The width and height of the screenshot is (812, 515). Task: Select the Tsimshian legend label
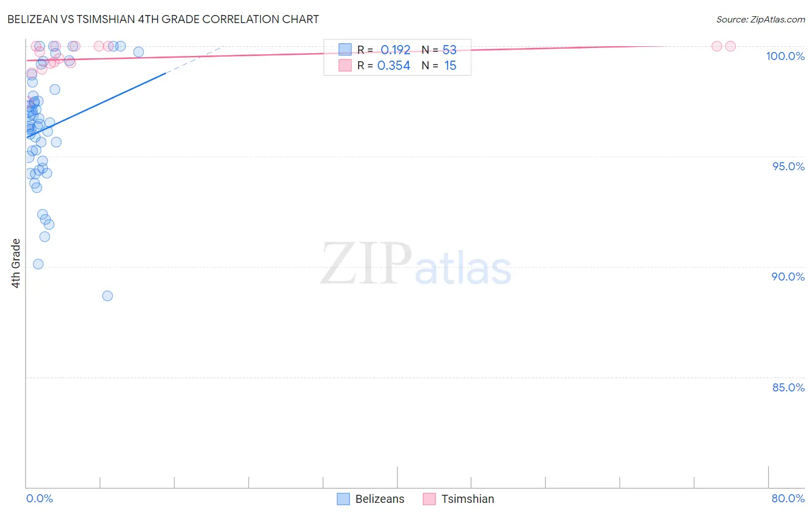click(468, 499)
